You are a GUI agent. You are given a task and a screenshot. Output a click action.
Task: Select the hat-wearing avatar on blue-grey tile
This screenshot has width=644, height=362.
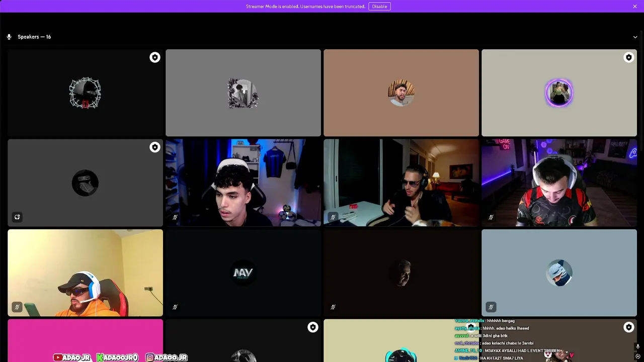point(559,273)
